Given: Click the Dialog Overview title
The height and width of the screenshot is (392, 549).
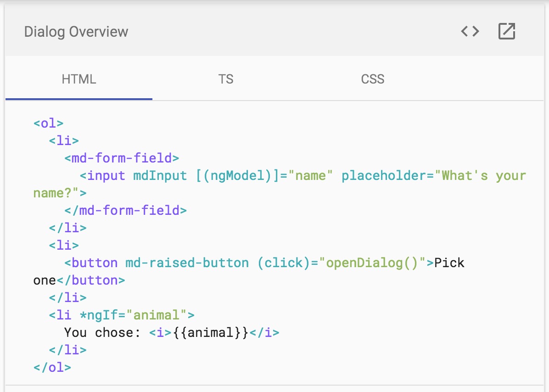Looking at the screenshot, I should pyautogui.click(x=76, y=31).
